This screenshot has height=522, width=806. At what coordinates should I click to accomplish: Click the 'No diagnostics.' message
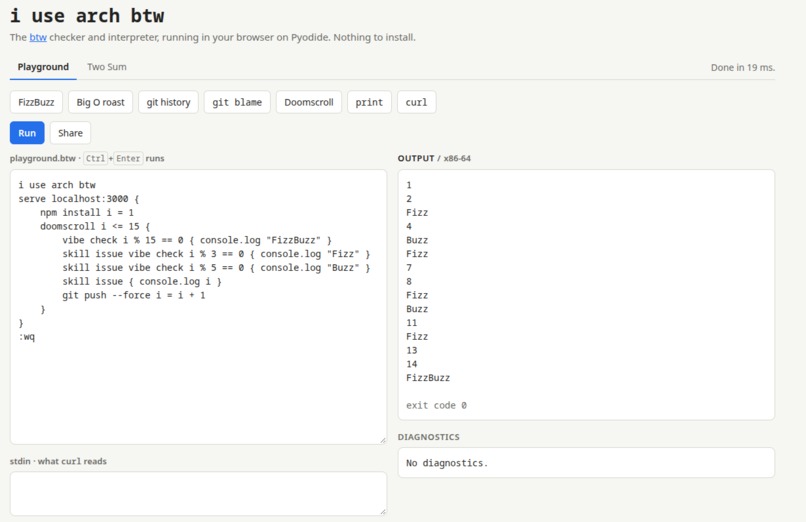coord(447,463)
